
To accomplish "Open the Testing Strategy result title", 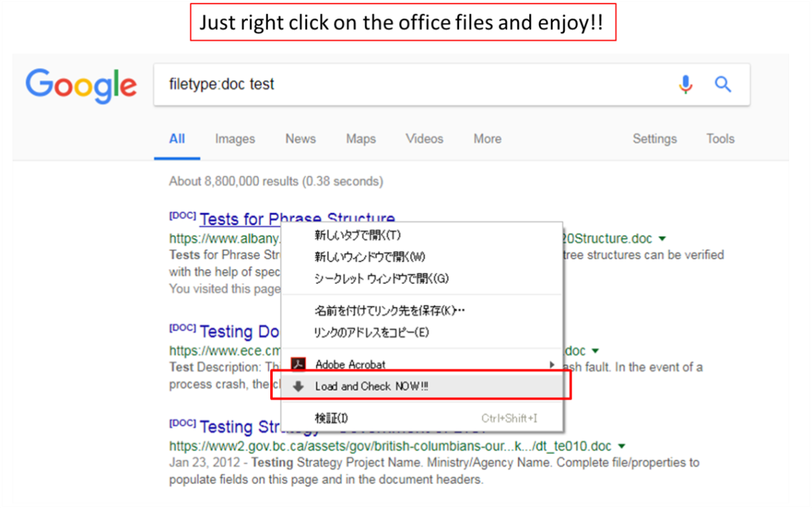I will 241,427.
